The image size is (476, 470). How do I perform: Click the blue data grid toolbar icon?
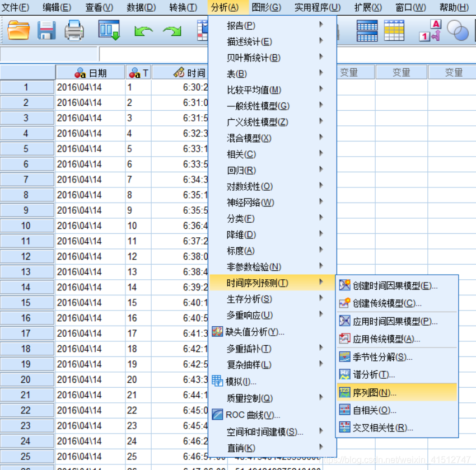[367, 31]
